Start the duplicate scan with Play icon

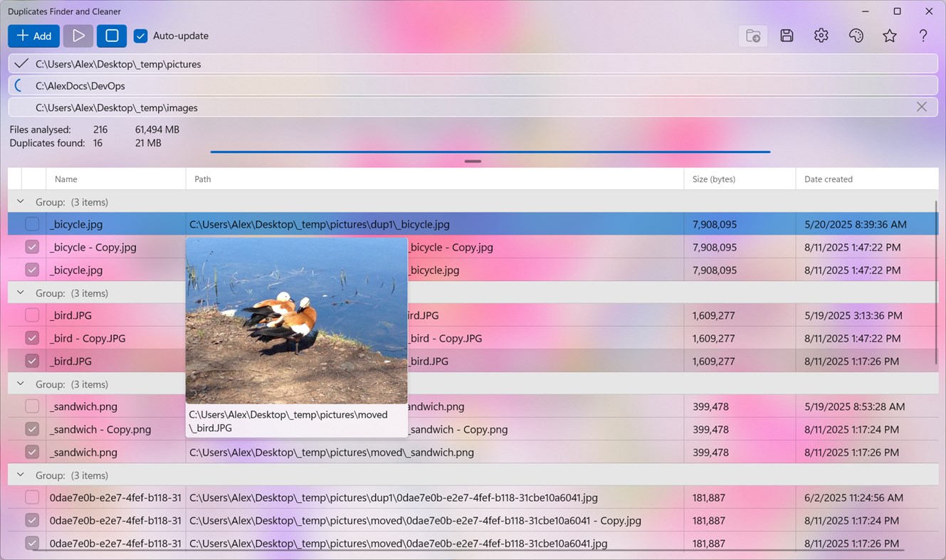point(78,36)
